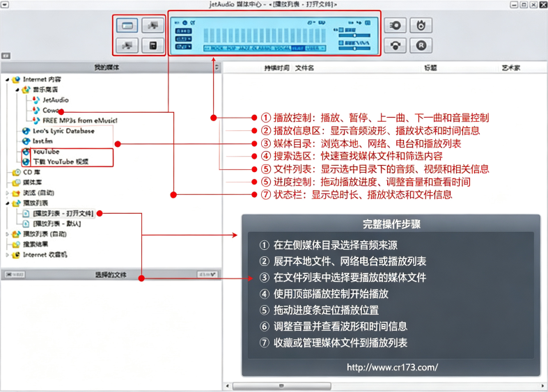
Task: Select the CLASSIC equalizer preset
Action: 262,48
